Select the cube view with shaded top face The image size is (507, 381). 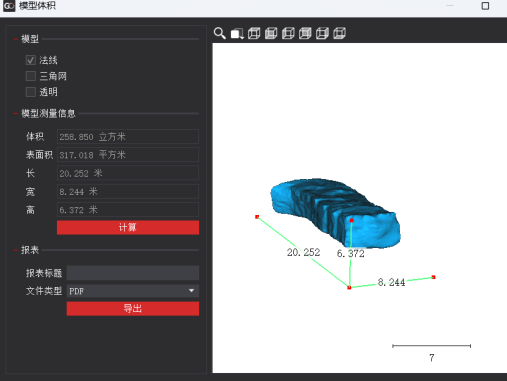pos(305,33)
